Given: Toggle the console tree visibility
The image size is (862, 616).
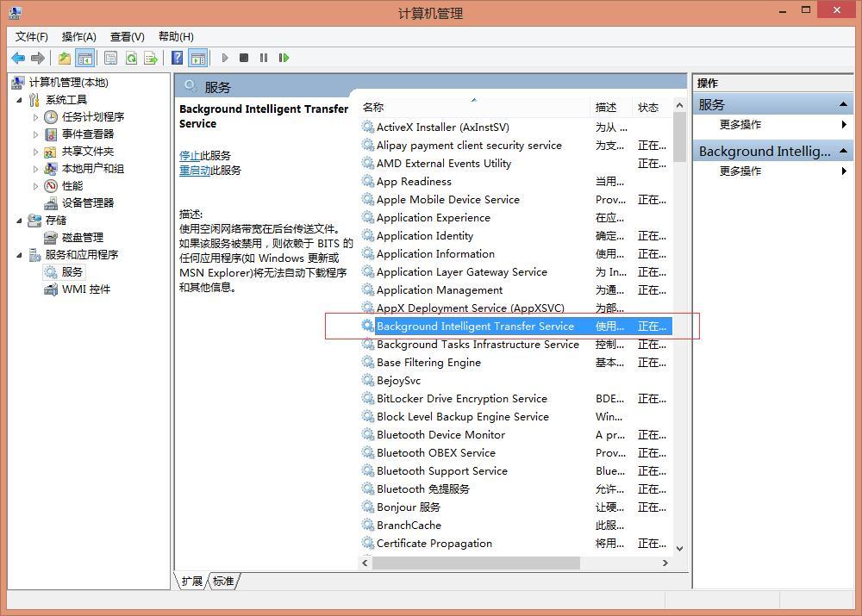Looking at the screenshot, I should point(86,58).
